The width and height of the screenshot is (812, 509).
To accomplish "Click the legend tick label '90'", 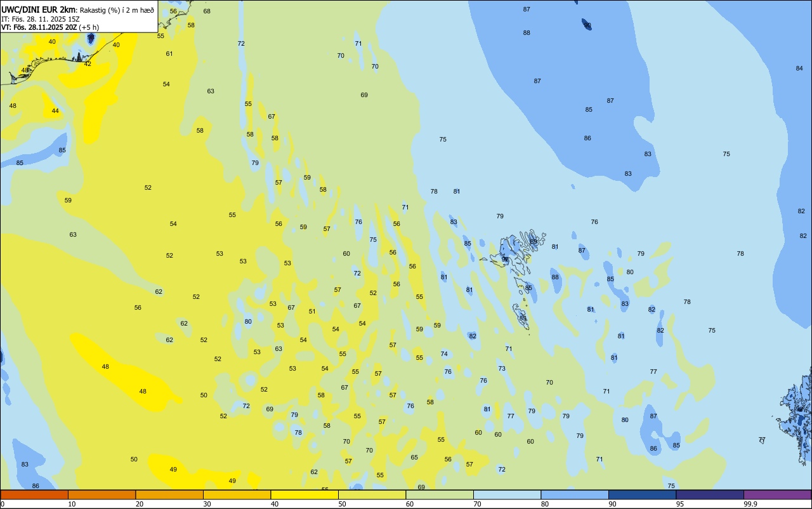I will [x=613, y=504].
